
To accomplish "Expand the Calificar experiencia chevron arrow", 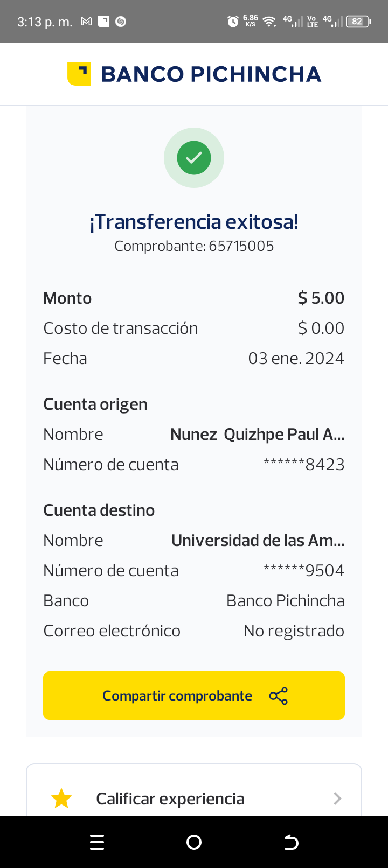I will point(337,799).
